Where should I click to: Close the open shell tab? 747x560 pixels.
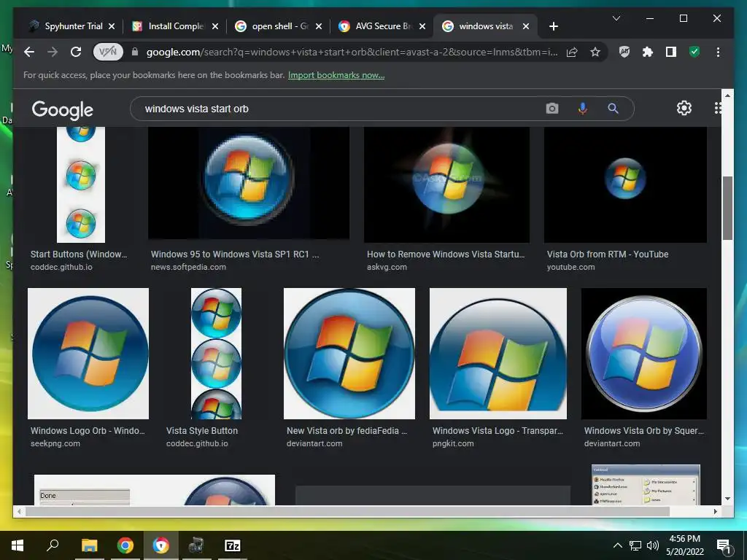coord(319,27)
